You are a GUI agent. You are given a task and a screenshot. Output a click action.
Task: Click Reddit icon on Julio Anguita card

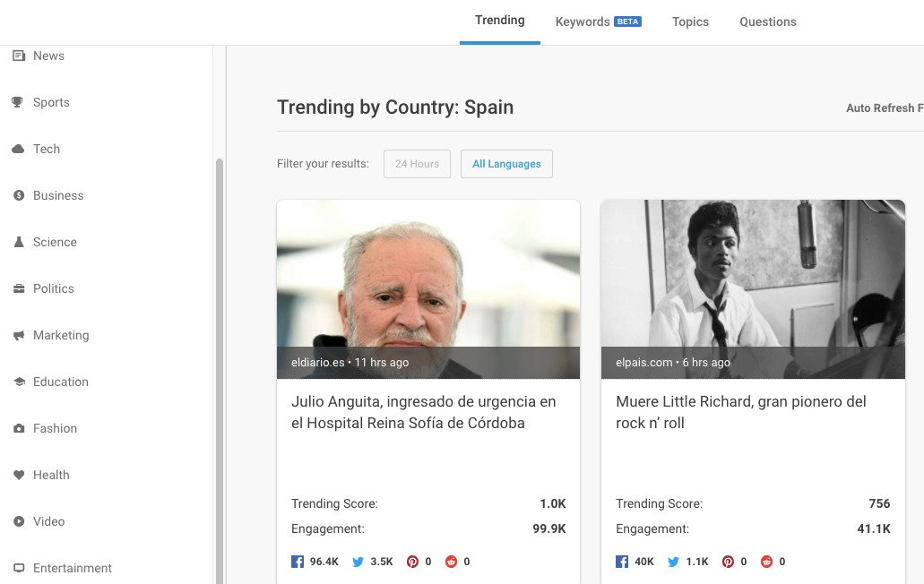tap(451, 562)
